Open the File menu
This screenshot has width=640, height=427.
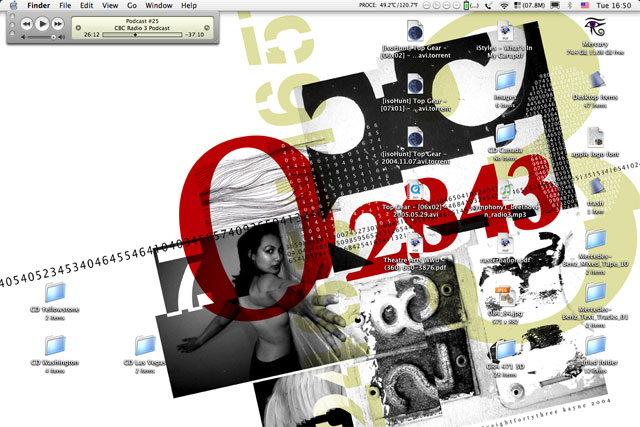pyautogui.click(x=65, y=5)
